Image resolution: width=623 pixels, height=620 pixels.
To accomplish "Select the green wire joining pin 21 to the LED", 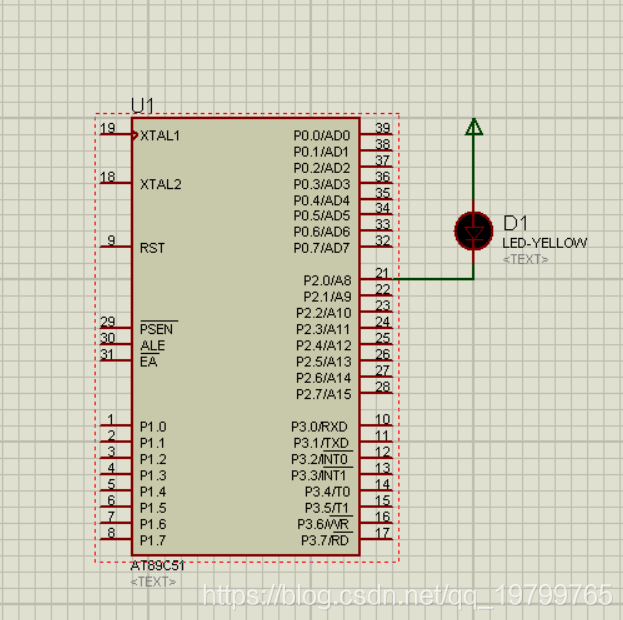I will coord(433,279).
